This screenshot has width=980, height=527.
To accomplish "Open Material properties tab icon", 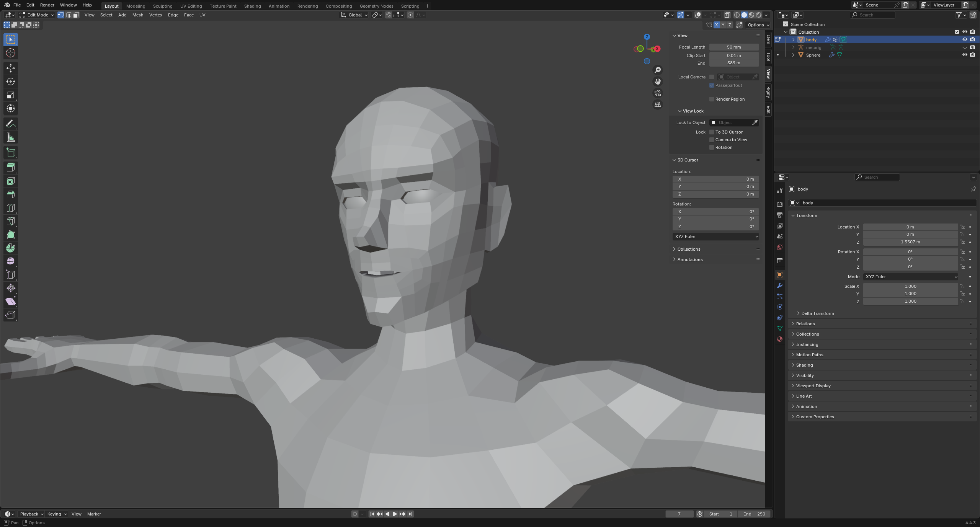I will point(780,339).
